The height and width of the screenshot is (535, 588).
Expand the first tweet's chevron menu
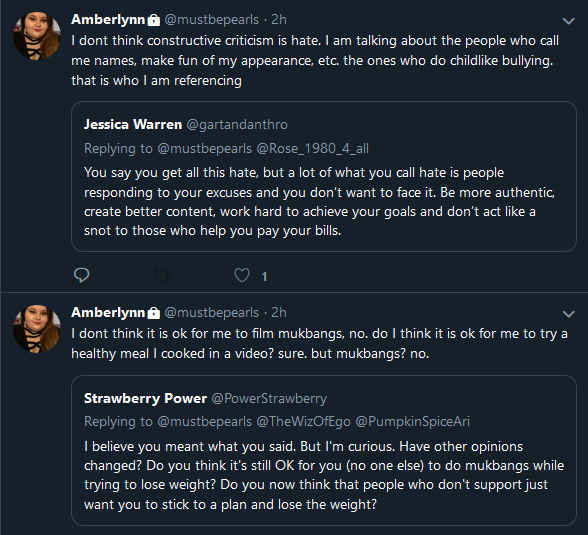568,21
